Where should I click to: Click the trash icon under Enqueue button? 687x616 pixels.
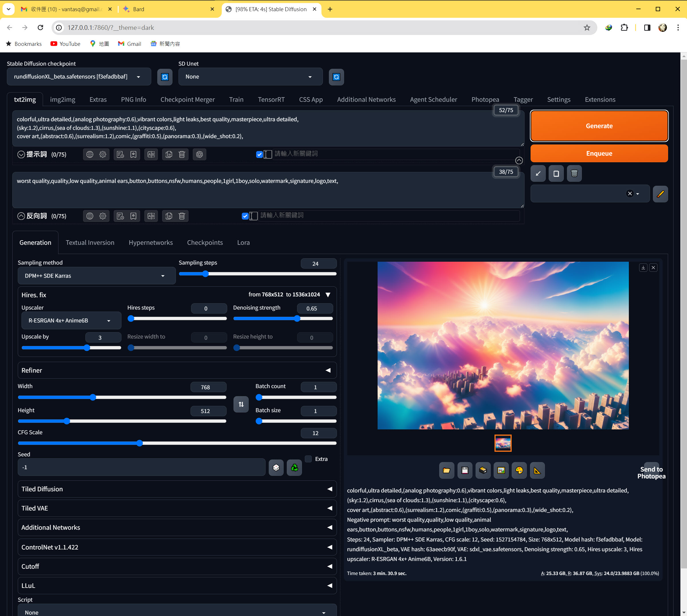coord(574,174)
